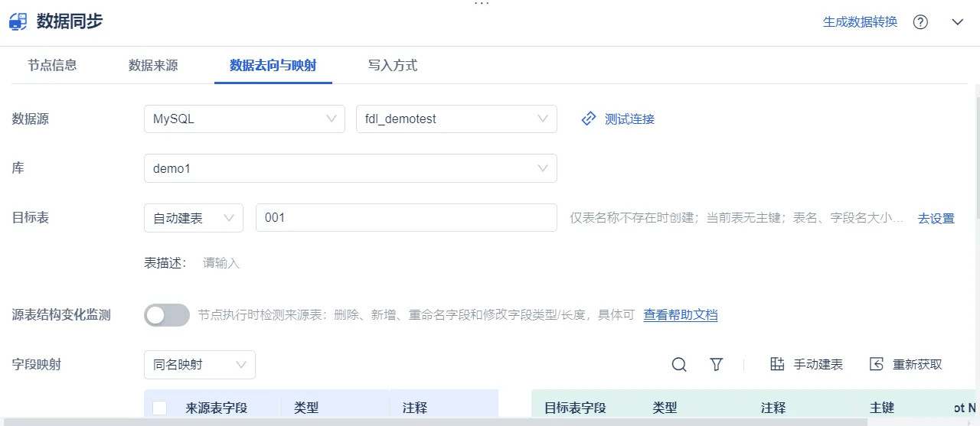Viewport: 980px width, 426px height.
Task: Click the 去设置 link
Action: pos(936,218)
